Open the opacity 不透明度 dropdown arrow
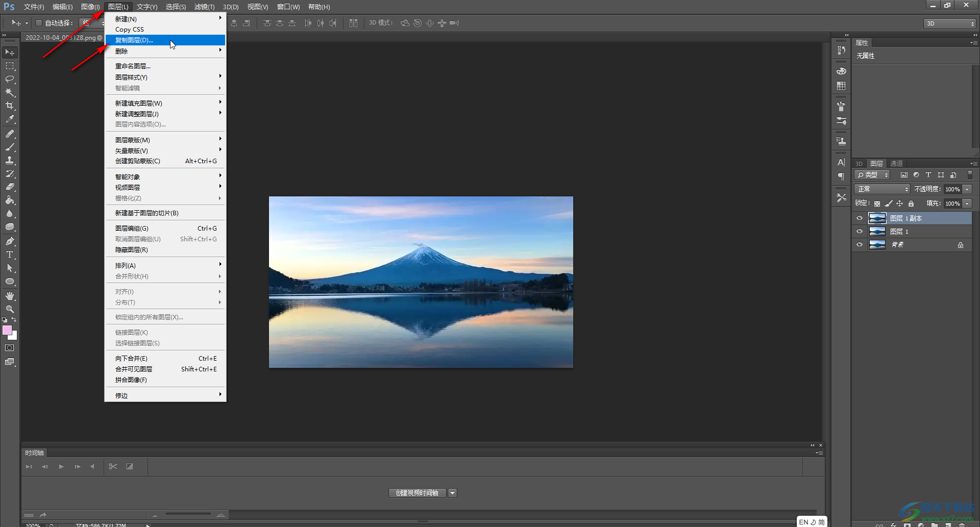 click(967, 189)
